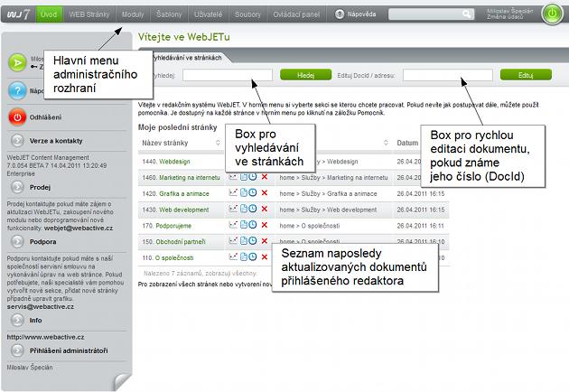Click the Nápověda question mark icon in top menu
Screen dimensions: 569x392
point(340,14)
